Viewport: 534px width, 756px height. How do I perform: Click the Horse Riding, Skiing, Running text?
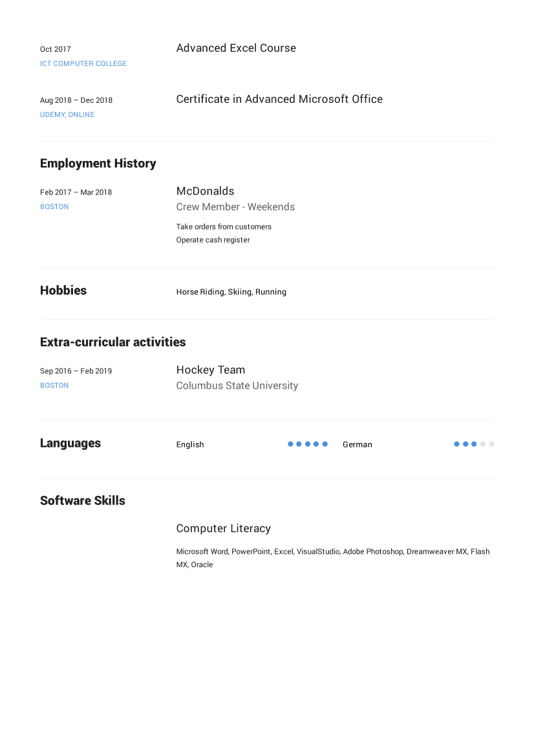(231, 292)
